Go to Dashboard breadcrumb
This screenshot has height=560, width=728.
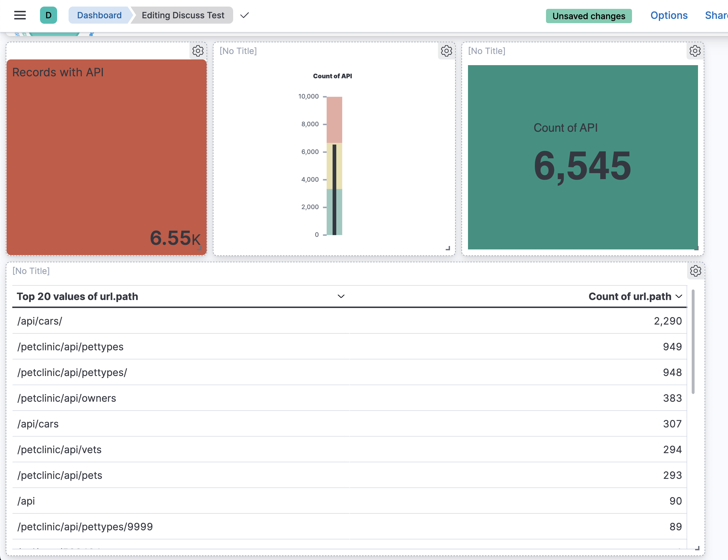coord(99,15)
